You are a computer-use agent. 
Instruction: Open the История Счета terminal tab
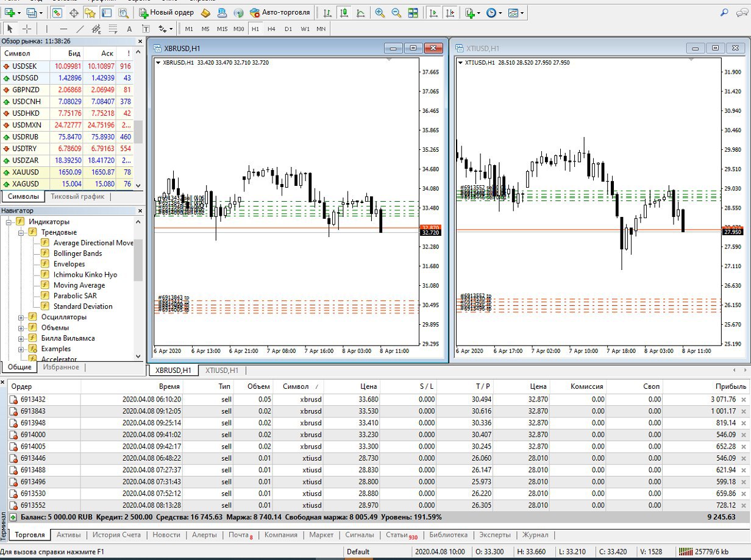coord(116,535)
